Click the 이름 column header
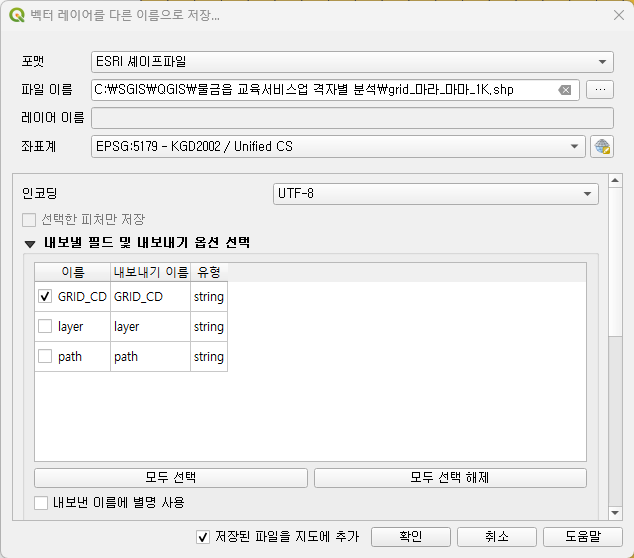The height and width of the screenshot is (558, 634). 73,272
